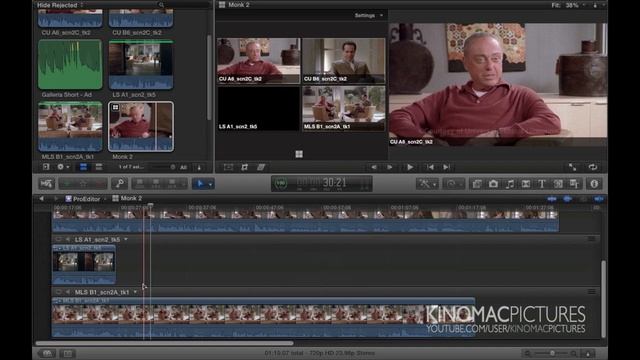Viewport: 640px width, 360px height.
Task: Toggle the Timeline Index button
Action: point(68,353)
